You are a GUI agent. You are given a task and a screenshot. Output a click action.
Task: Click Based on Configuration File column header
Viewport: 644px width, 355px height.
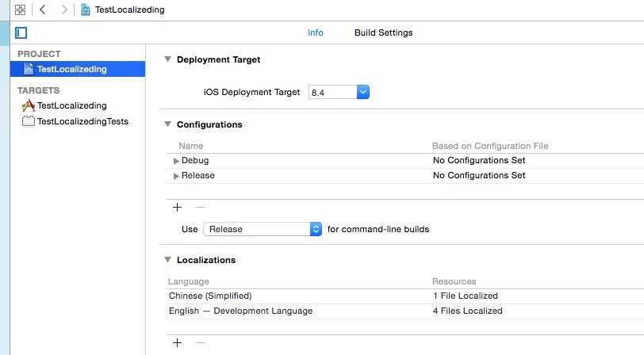tap(490, 146)
